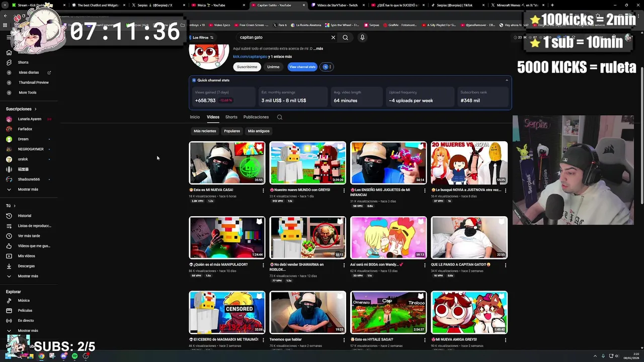Switch to the Meica - YouTube browser tab
The height and width of the screenshot is (362, 644).
pyautogui.click(x=218, y=5)
